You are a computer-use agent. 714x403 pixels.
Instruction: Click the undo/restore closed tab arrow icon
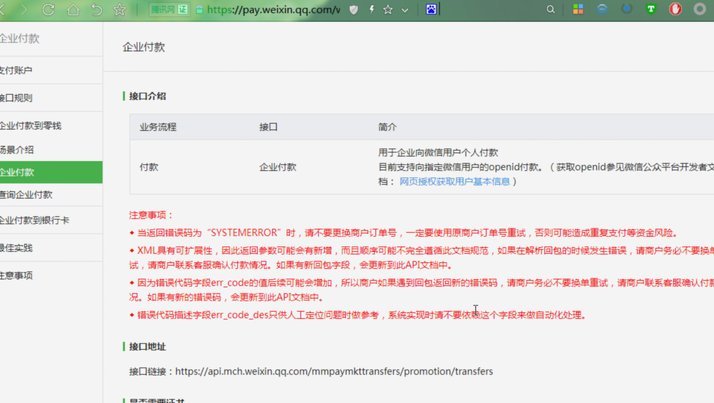(97, 10)
